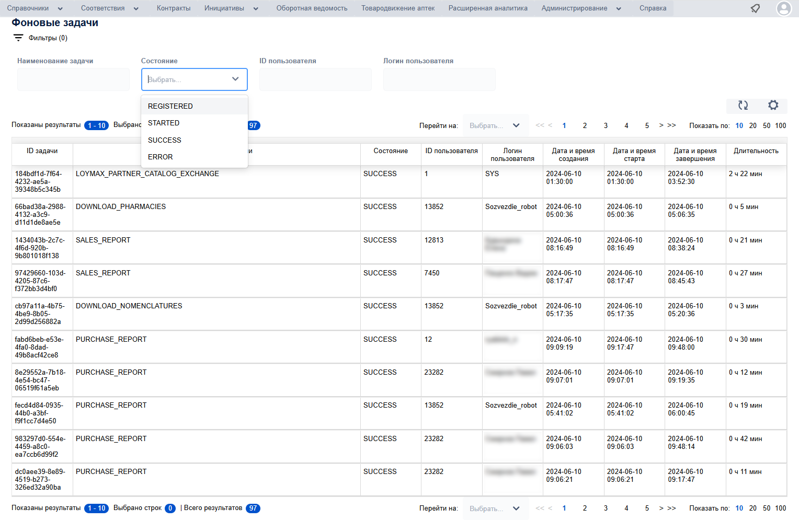Select DOWNLOAD_NOMENCLATURES task name
The height and width of the screenshot is (532, 799).
coord(129,306)
